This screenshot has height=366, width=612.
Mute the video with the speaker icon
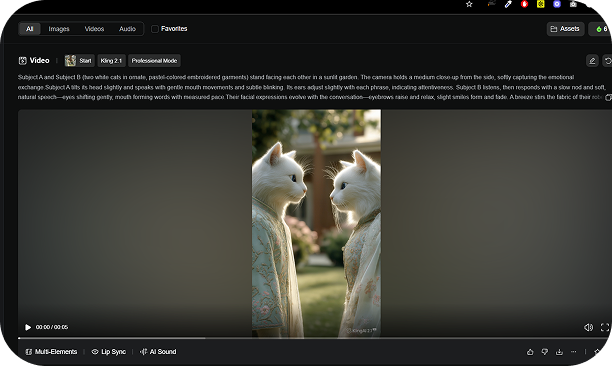[588, 327]
